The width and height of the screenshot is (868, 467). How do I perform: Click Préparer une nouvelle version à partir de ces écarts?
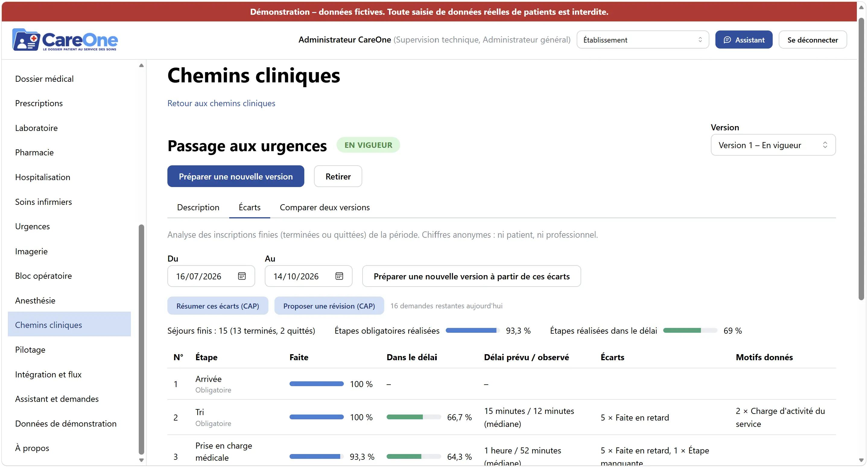coord(471,276)
